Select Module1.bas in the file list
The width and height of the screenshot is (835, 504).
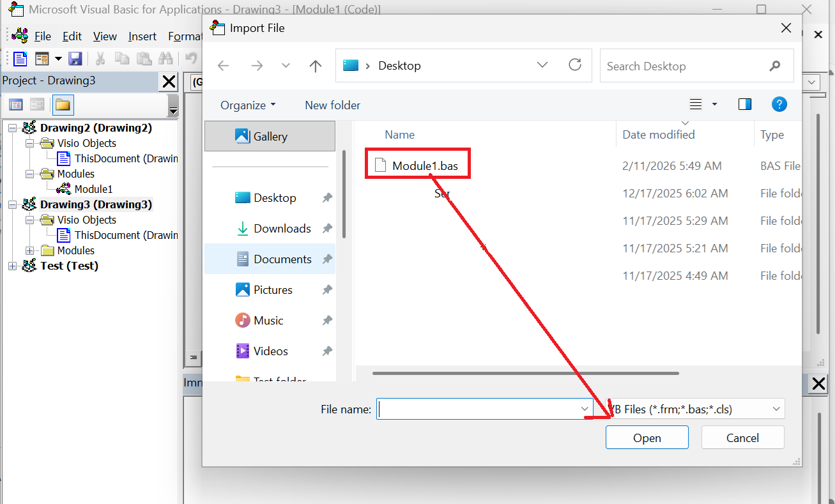click(x=425, y=166)
